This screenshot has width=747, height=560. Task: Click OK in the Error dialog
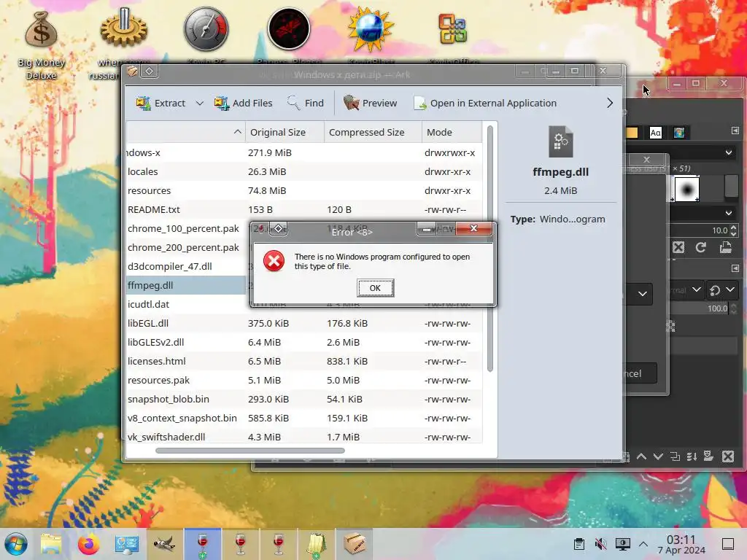pos(376,288)
